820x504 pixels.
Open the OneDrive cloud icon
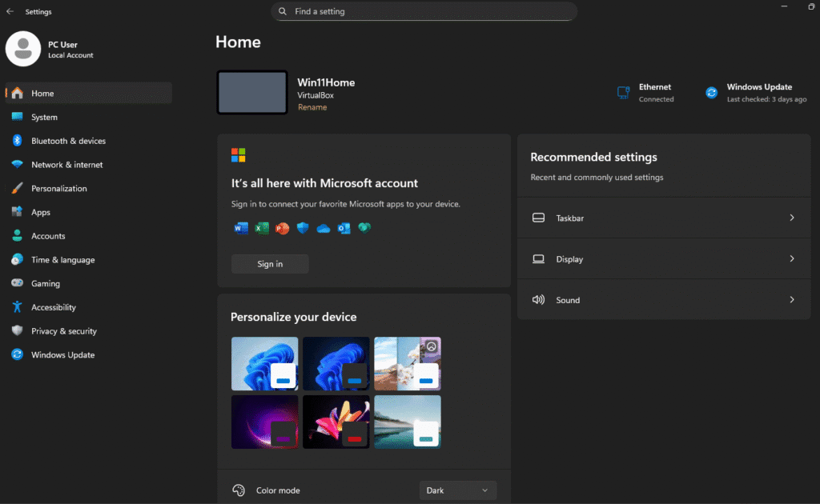coord(323,228)
